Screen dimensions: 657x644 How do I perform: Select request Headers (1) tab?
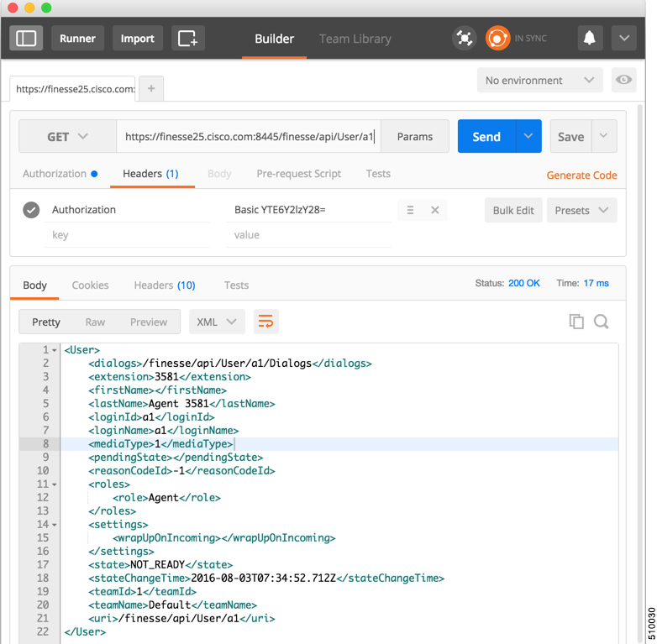tap(151, 174)
